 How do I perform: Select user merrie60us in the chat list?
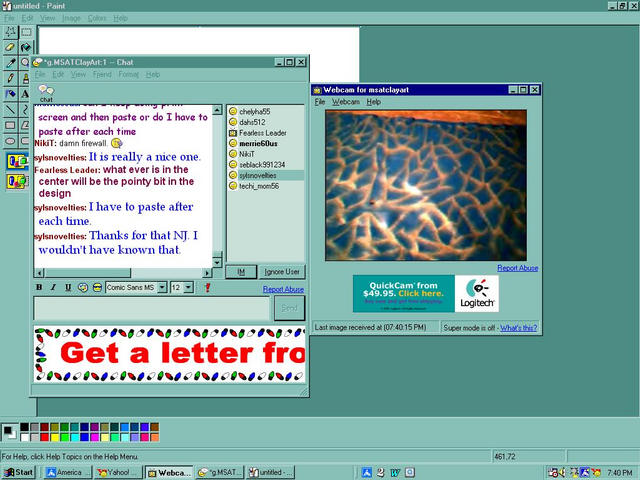click(258, 143)
